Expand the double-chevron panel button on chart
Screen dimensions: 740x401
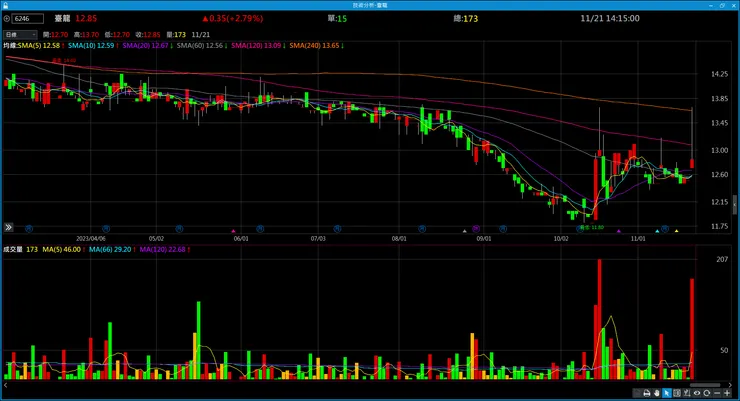coord(8,227)
